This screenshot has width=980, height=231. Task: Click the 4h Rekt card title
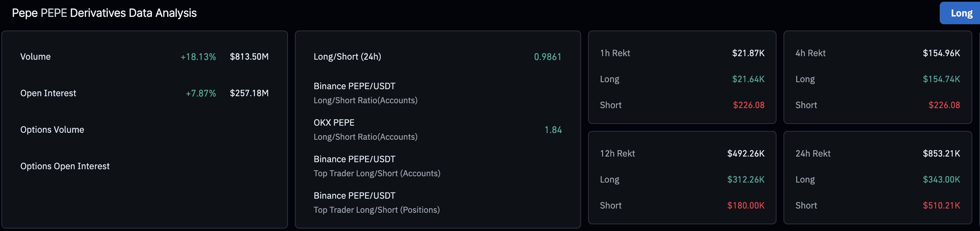pos(810,53)
